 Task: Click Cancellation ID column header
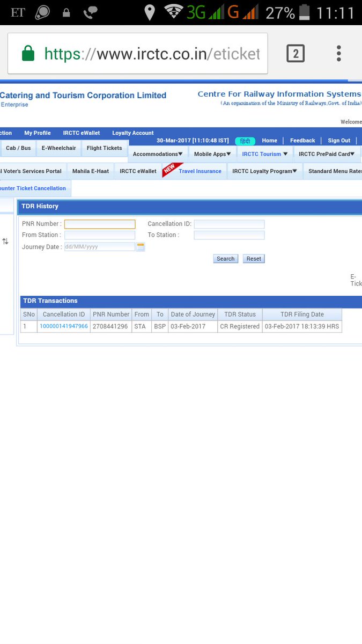coord(64,314)
